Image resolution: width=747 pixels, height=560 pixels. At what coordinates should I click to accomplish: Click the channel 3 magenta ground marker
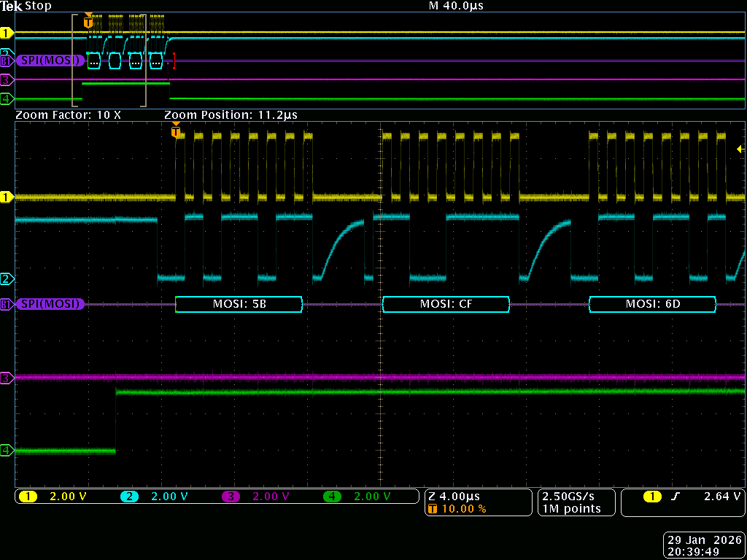pyautogui.click(x=7, y=378)
